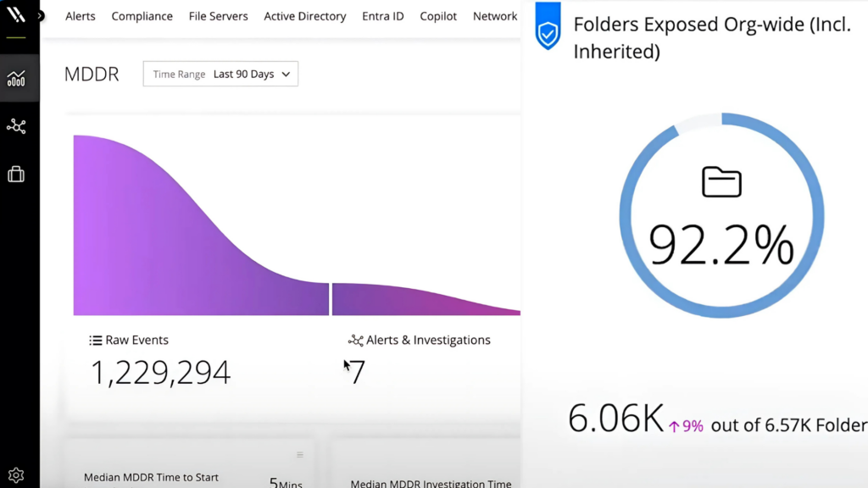
Task: Switch to the Alerts tab
Action: [x=81, y=16]
